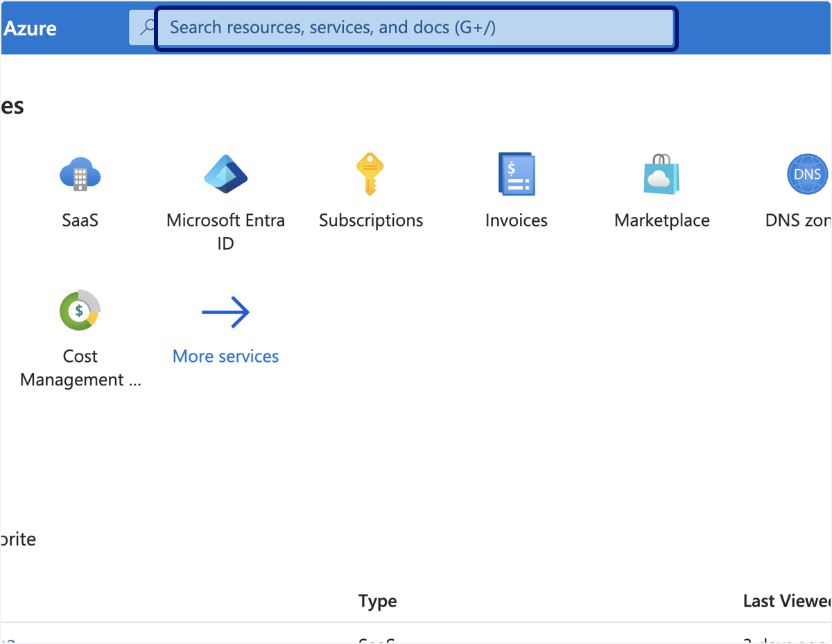Open the Marketplace shopping bag icon

coord(662,173)
